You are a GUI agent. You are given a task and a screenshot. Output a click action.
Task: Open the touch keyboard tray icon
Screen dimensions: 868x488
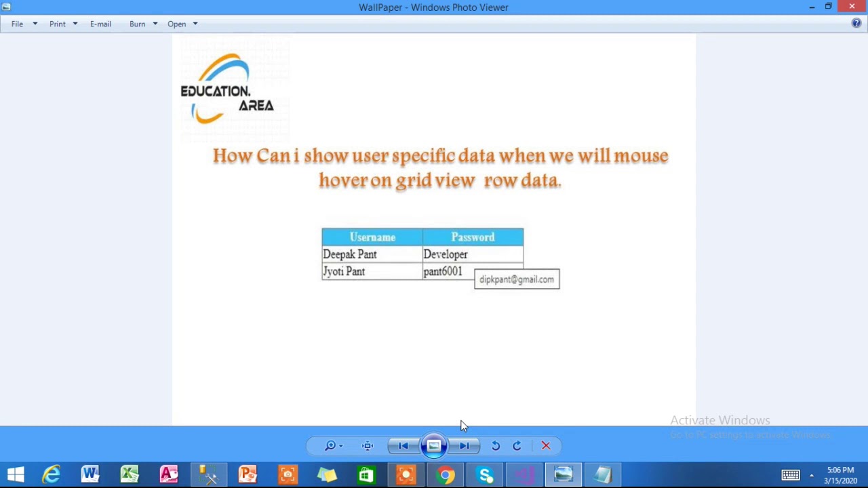[791, 475]
